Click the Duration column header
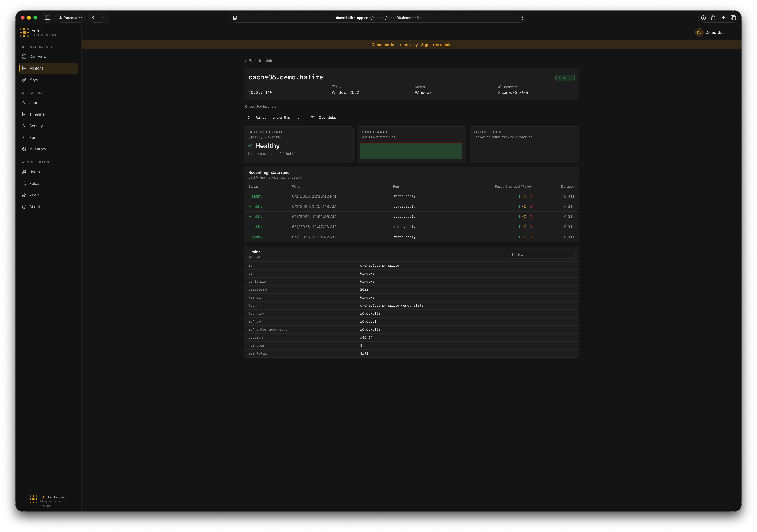This screenshot has width=757, height=532. click(x=568, y=187)
